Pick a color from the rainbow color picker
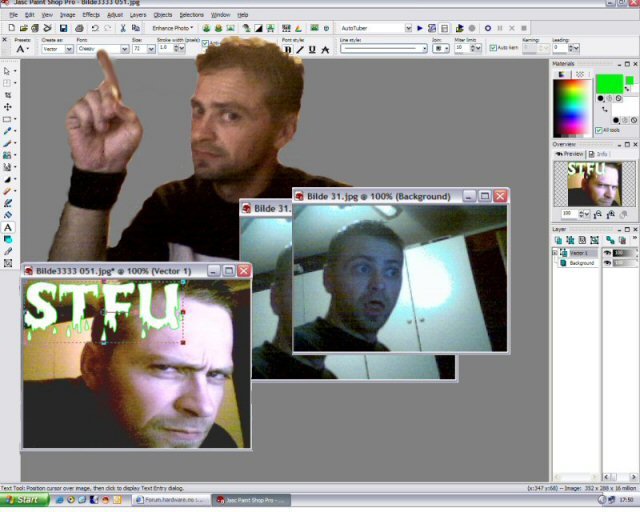640x512 pixels. pos(572,107)
